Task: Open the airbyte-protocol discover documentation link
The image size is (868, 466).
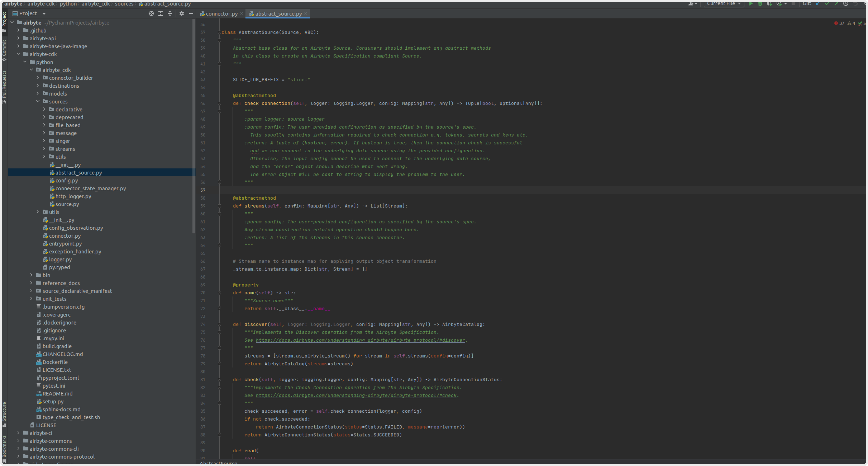Action: (361, 340)
